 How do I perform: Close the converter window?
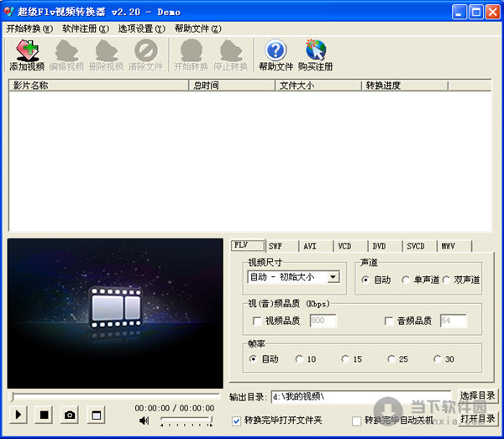[493, 13]
